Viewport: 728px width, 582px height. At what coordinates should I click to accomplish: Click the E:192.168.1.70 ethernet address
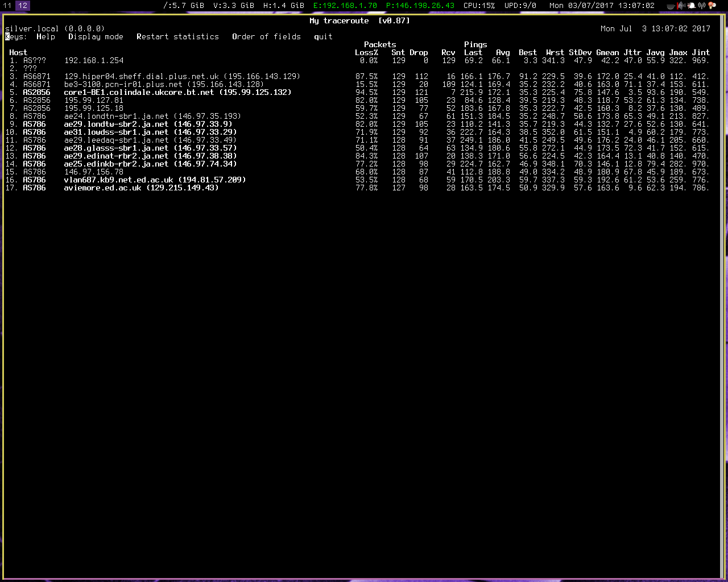pos(345,6)
